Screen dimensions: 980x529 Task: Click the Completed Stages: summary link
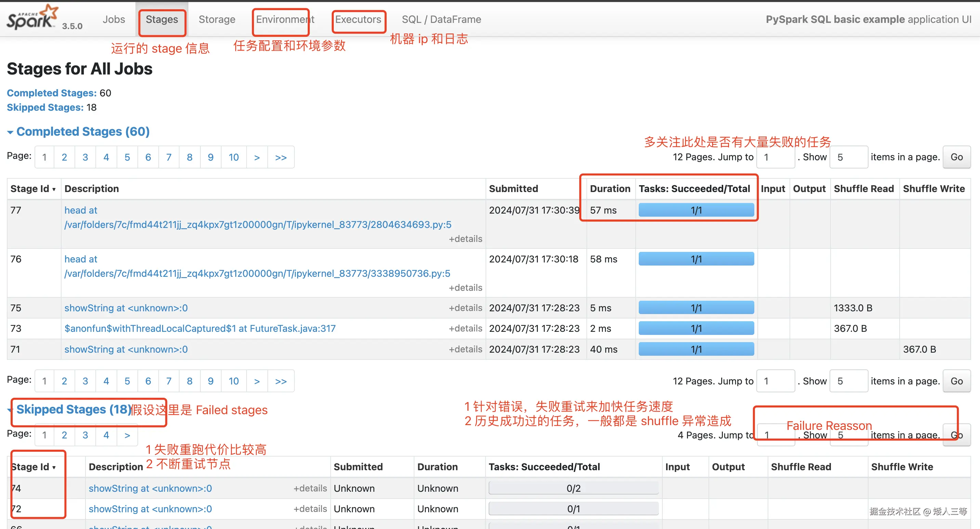[51, 93]
